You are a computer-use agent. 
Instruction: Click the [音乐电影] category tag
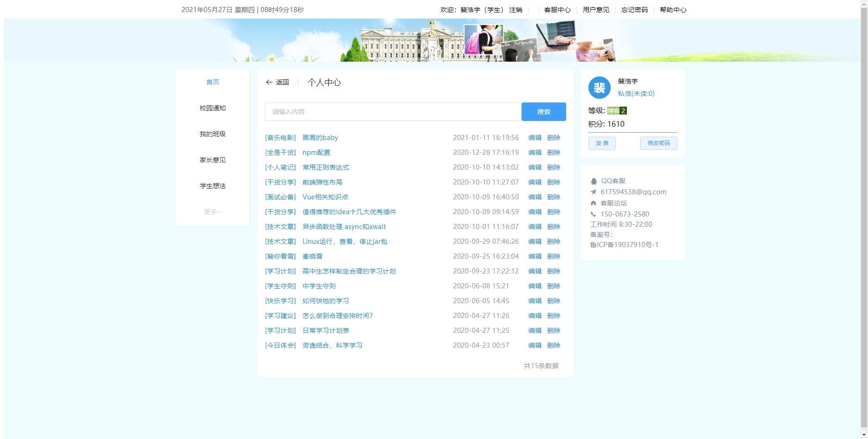click(x=281, y=138)
